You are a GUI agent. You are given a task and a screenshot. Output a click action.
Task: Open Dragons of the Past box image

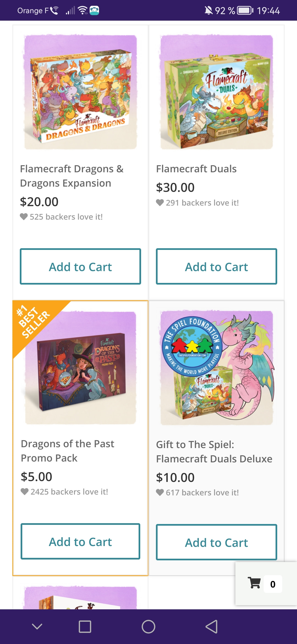click(81, 368)
